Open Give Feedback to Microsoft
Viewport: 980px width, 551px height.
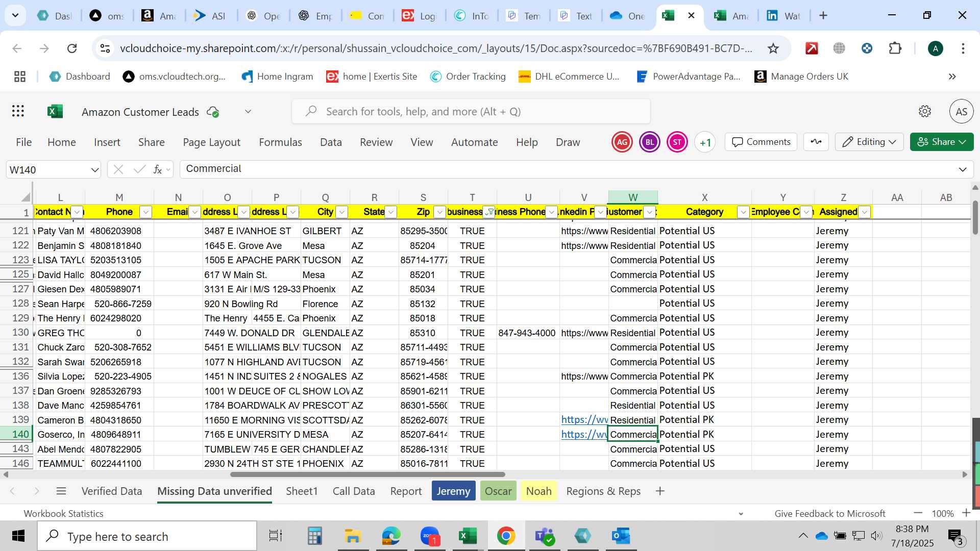(x=830, y=514)
